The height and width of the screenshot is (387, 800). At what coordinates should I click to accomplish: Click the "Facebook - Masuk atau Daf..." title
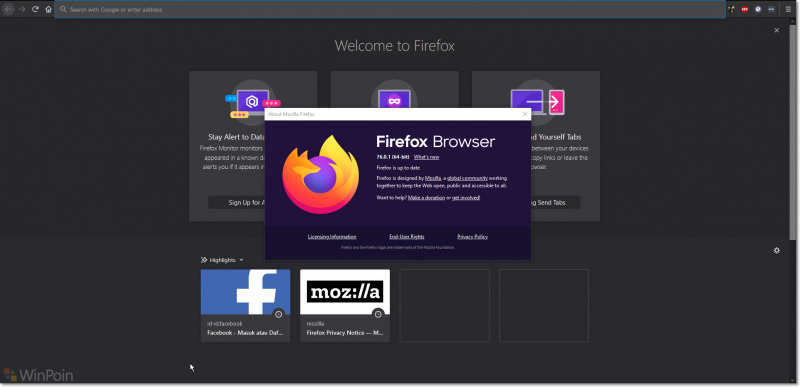tap(245, 333)
